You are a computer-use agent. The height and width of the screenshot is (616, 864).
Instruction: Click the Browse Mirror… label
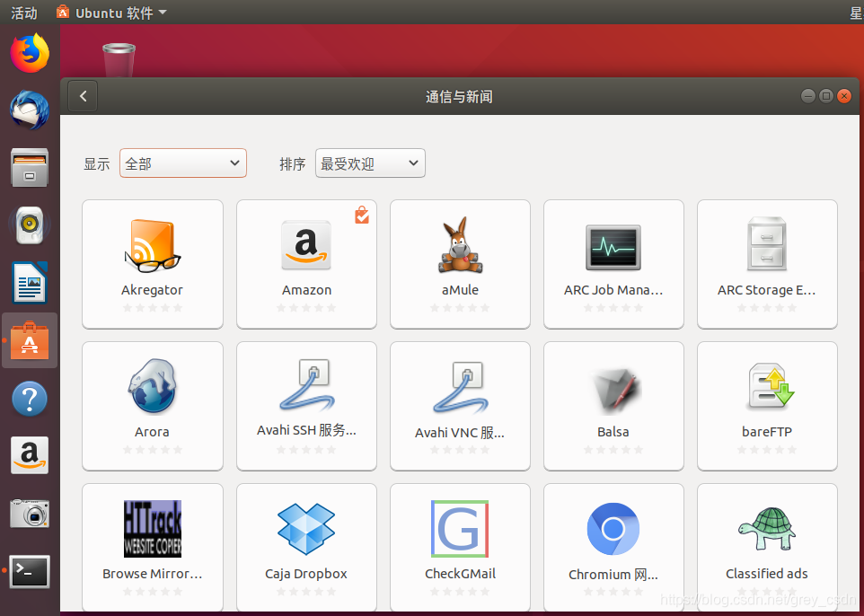coord(152,574)
